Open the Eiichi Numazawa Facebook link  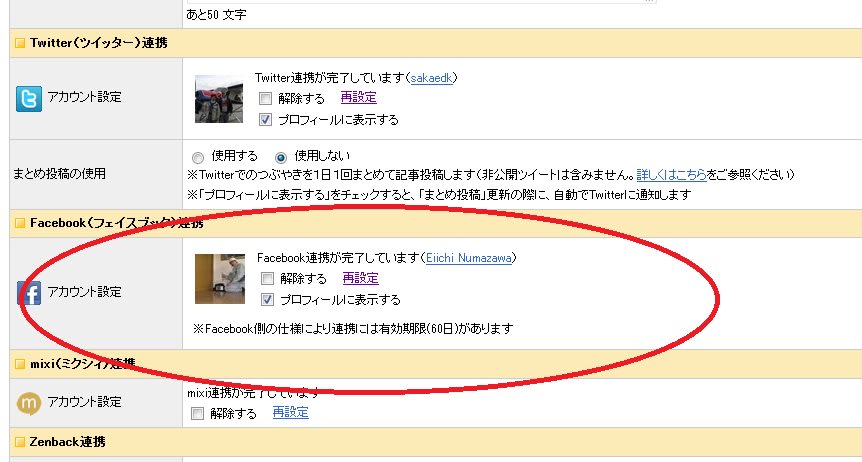471,258
